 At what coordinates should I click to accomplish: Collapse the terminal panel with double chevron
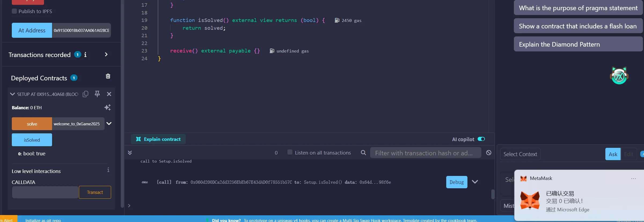point(130,153)
